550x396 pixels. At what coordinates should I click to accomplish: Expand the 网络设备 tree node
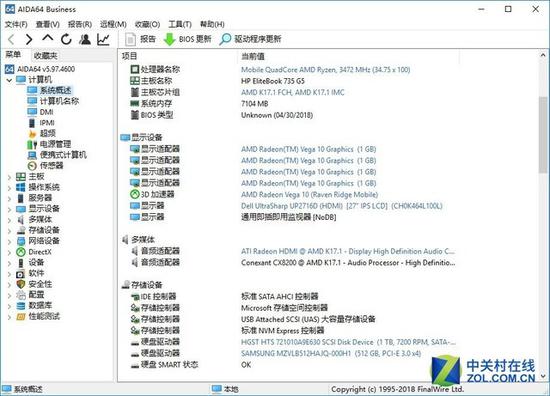click(x=9, y=242)
